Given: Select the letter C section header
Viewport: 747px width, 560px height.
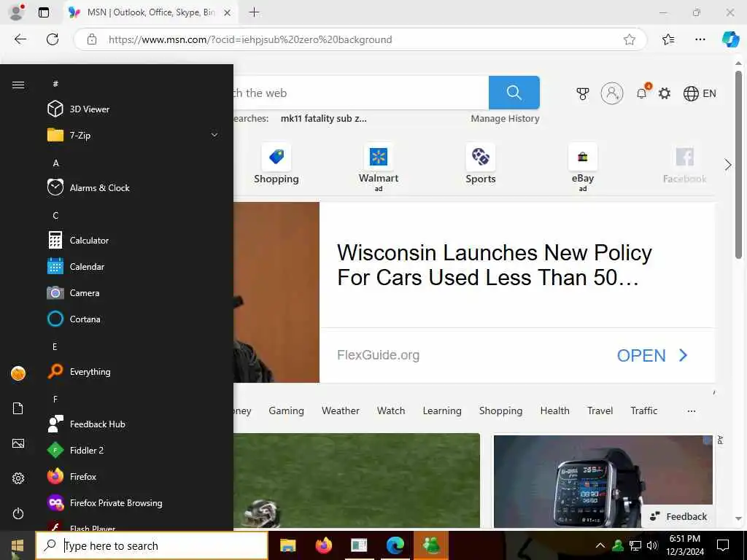Looking at the screenshot, I should point(55,216).
